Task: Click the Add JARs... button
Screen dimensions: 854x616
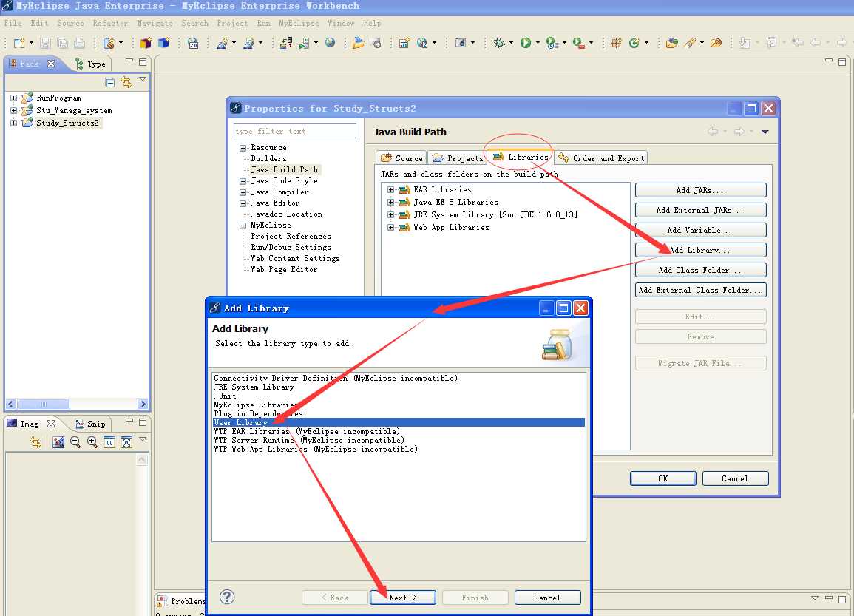Action: coord(700,190)
